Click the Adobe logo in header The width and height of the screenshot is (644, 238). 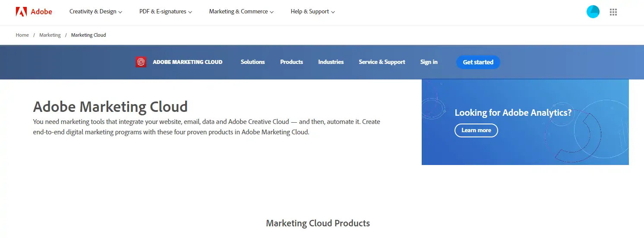pos(34,12)
